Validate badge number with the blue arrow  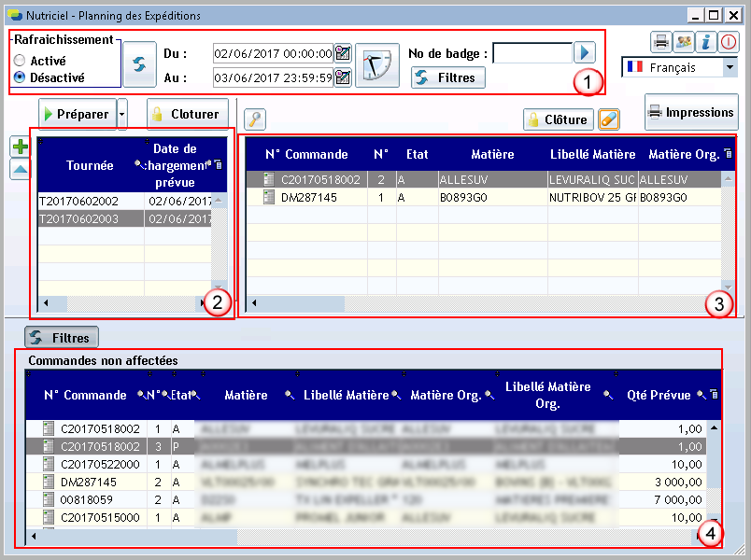(585, 52)
